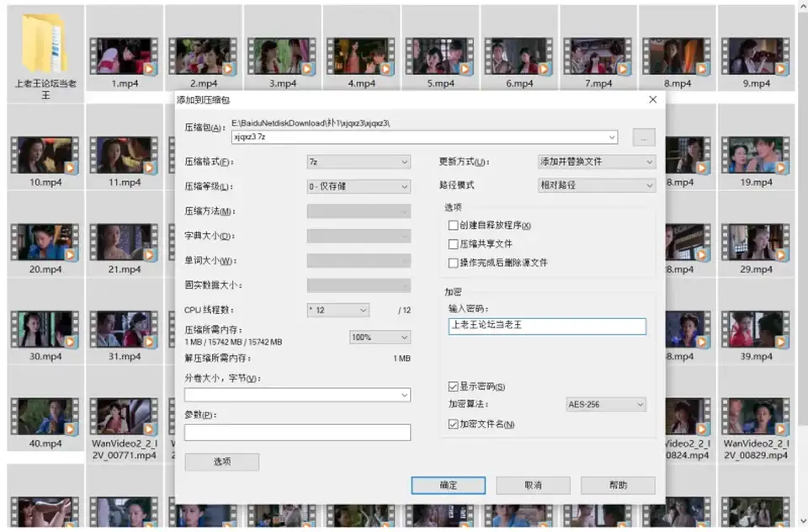Image resolution: width=808 pixels, height=532 pixels.
Task: Click the browse "..." button for archive path
Action: pyautogui.click(x=644, y=138)
